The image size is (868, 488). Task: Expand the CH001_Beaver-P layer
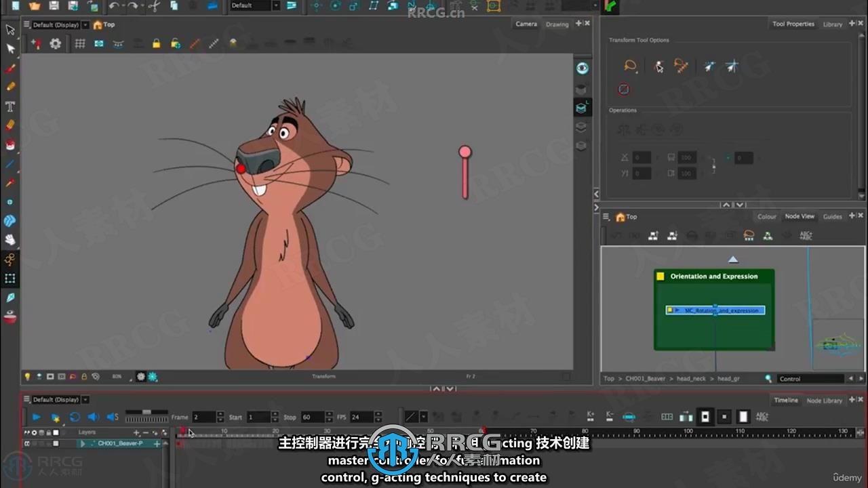point(83,443)
